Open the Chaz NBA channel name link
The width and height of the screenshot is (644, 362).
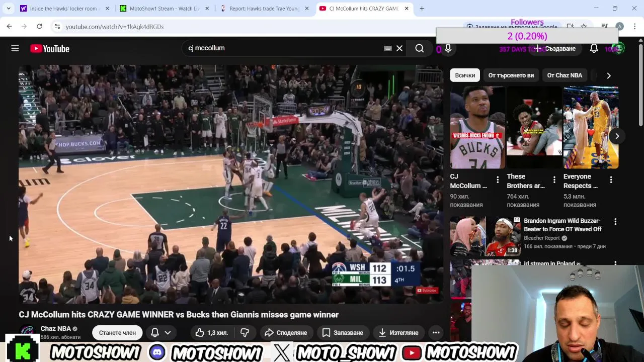(55, 328)
